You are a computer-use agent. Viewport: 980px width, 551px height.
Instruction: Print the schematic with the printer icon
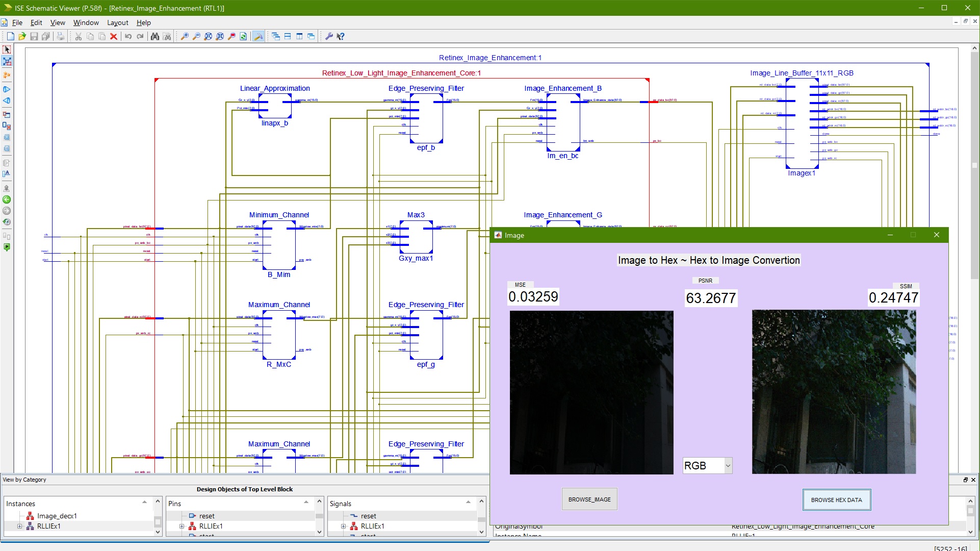[x=61, y=36]
